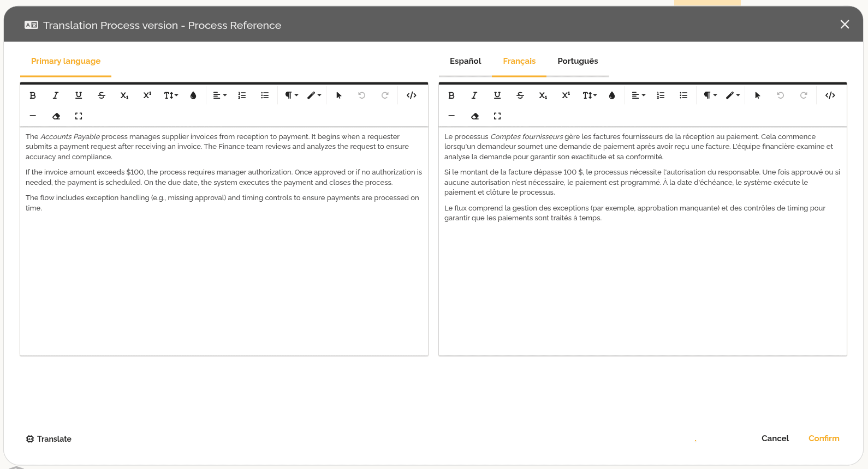Click the Translate button
Viewport: 868px width, 469px height.
pyautogui.click(x=49, y=439)
